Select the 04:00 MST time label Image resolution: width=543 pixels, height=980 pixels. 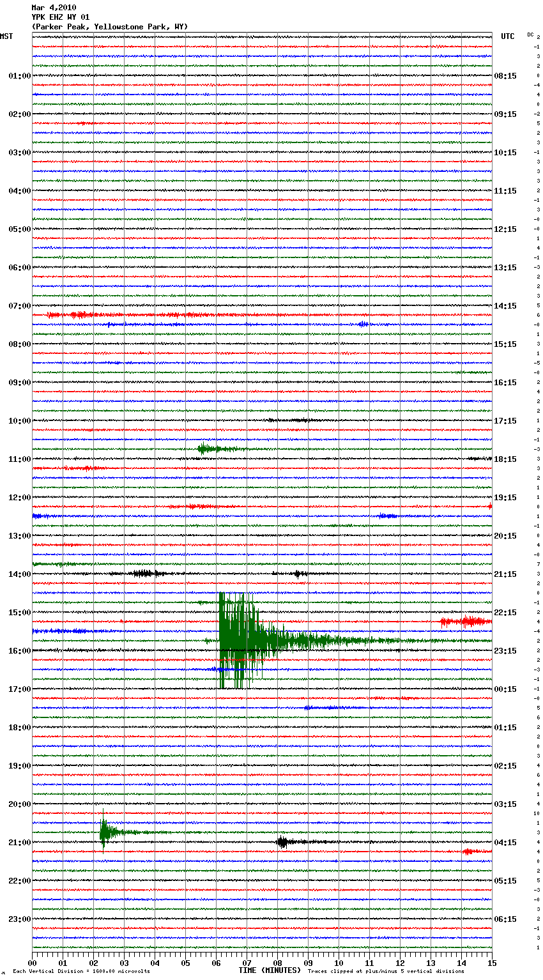tap(20, 191)
